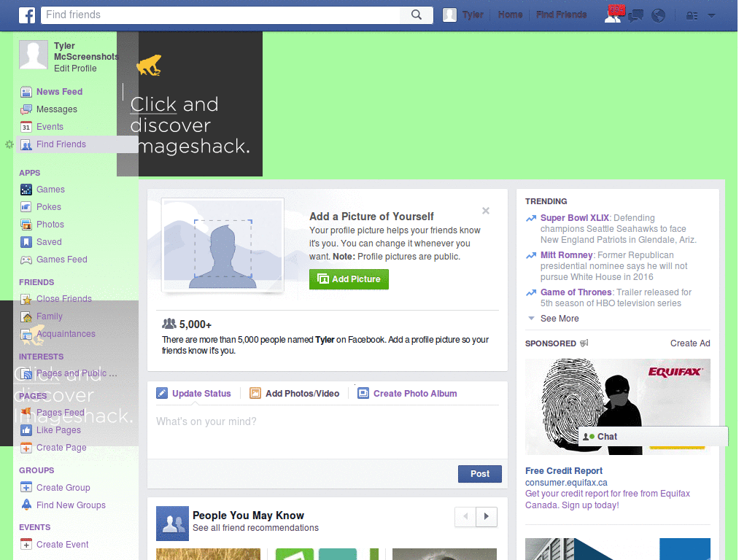Click the News Feed icon

click(x=26, y=92)
